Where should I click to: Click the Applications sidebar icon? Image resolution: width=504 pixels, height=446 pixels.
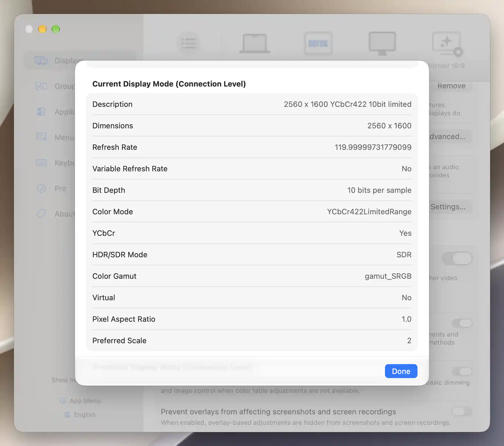click(41, 111)
